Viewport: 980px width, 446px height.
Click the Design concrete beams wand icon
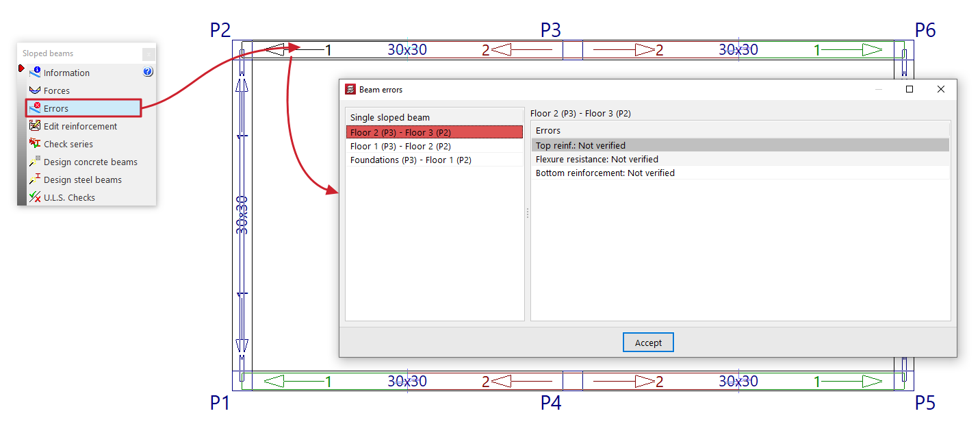point(35,161)
